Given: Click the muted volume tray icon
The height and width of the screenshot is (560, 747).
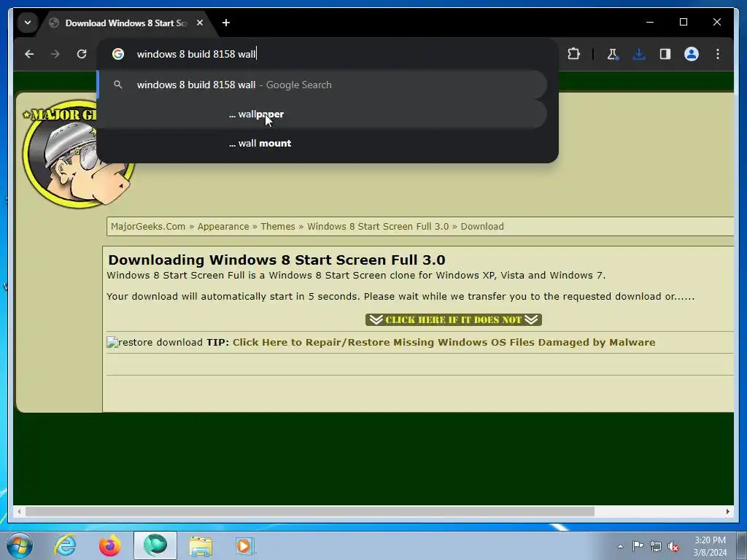Looking at the screenshot, I should point(673,546).
